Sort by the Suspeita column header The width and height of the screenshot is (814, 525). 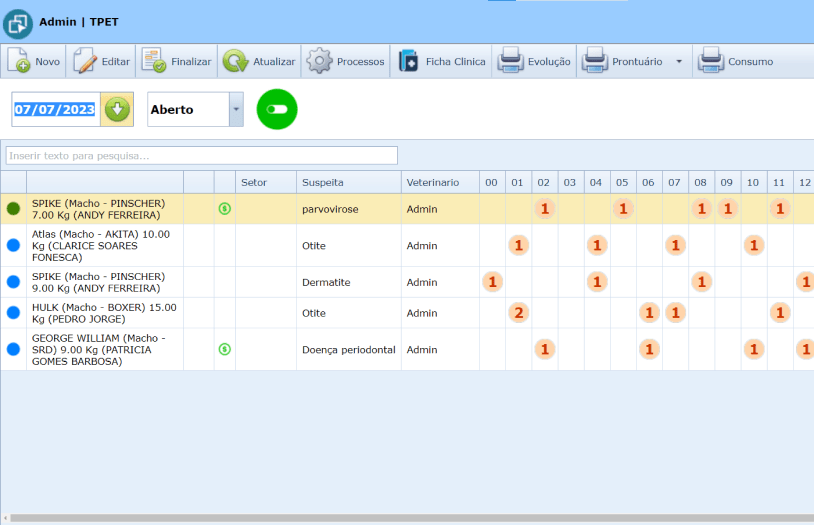click(x=322, y=182)
